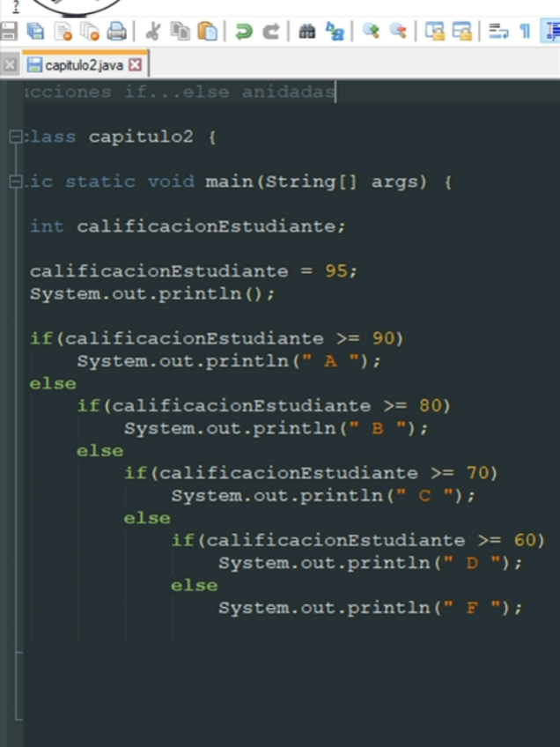Place cursor on calificacionEstudiante = 95 line
The image size is (560, 747).
pos(194,271)
